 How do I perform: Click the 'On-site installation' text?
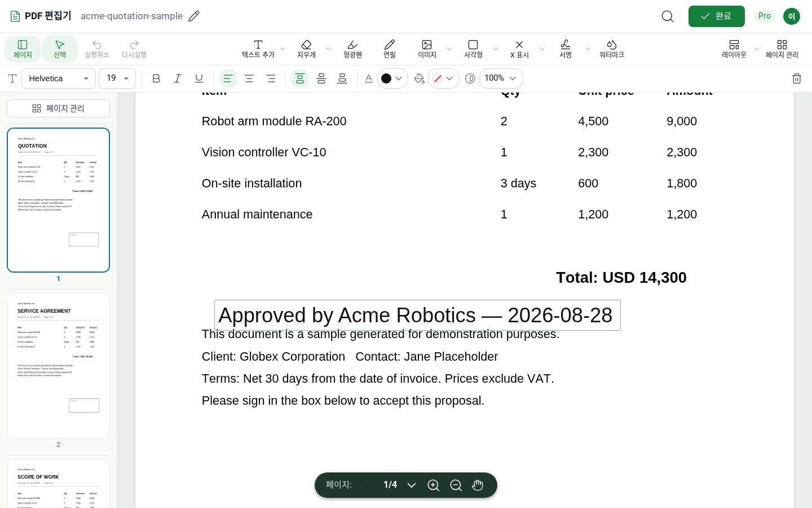tap(251, 183)
